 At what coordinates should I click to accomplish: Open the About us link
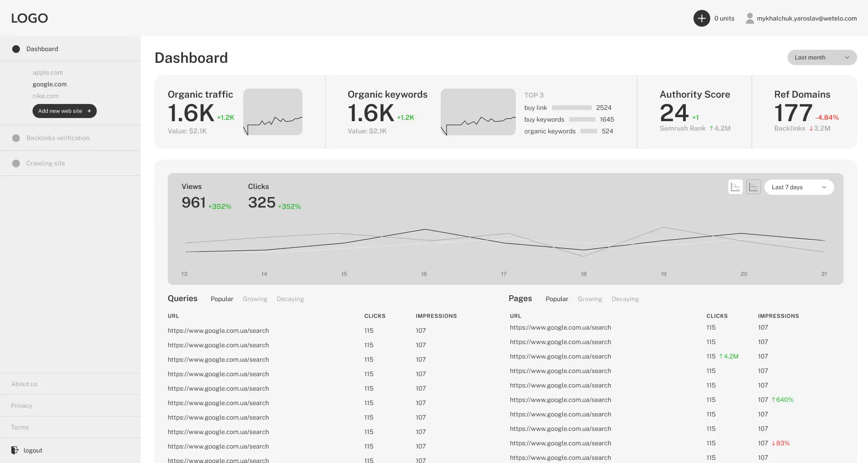click(x=24, y=384)
